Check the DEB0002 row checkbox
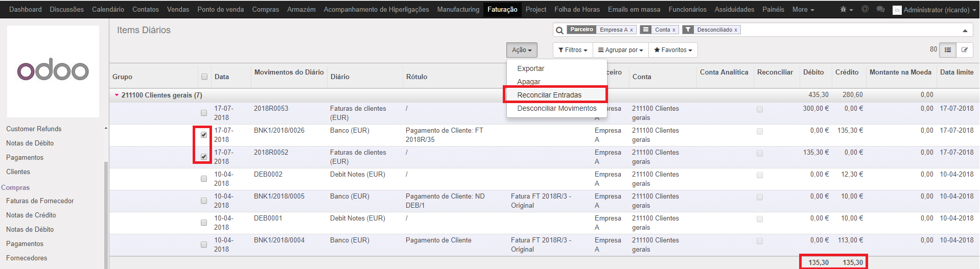 click(204, 179)
